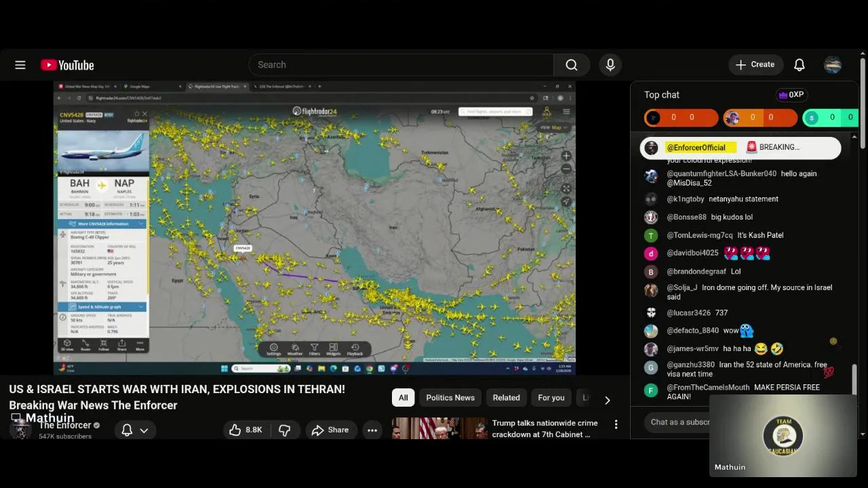Viewport: 868px width, 488px height.
Task: Show the flight Route
Action: pyautogui.click(x=85, y=345)
